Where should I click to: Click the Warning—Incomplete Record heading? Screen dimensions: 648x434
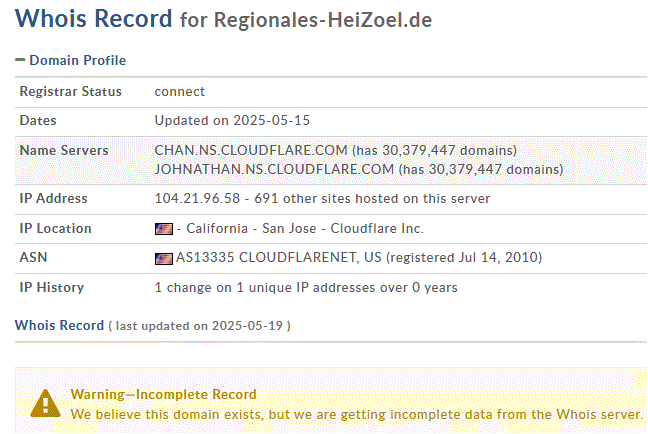point(163,394)
